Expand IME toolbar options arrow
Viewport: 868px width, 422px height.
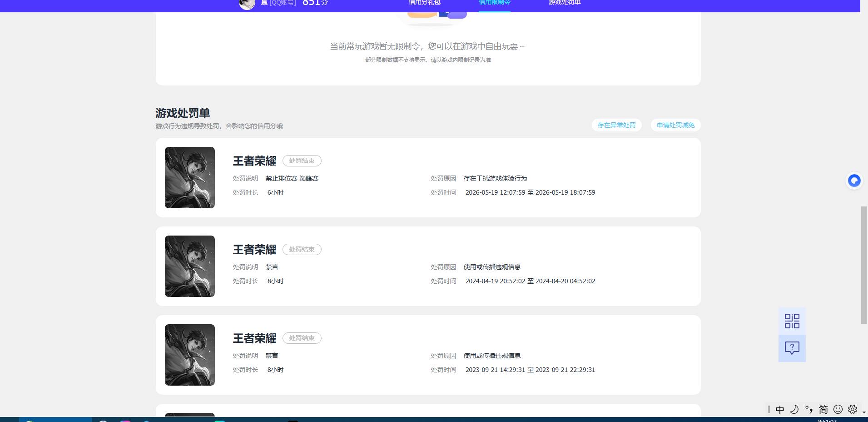tap(863, 412)
